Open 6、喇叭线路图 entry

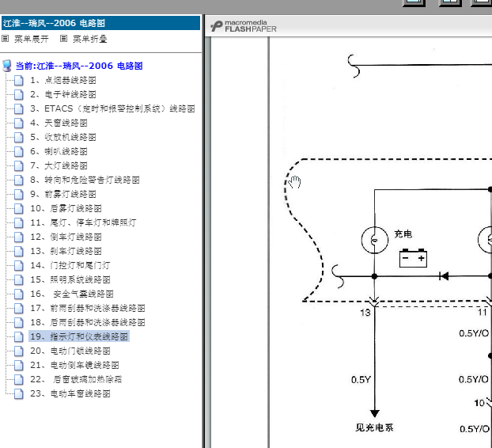pos(59,152)
